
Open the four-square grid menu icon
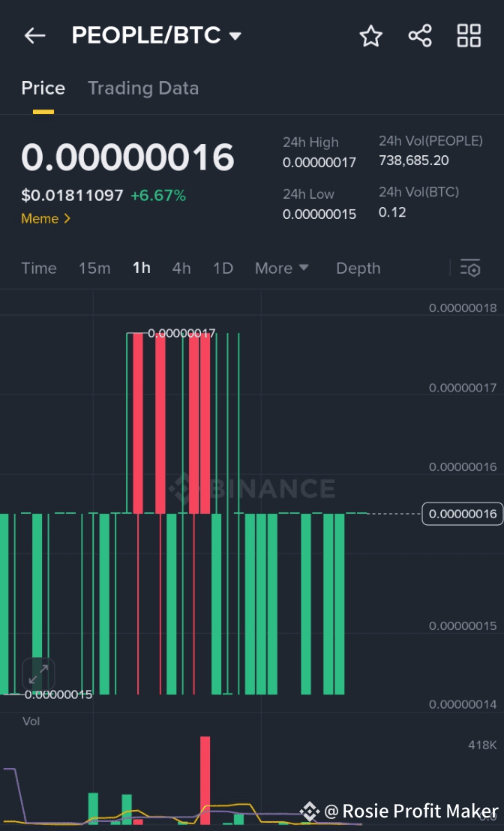pos(469,36)
